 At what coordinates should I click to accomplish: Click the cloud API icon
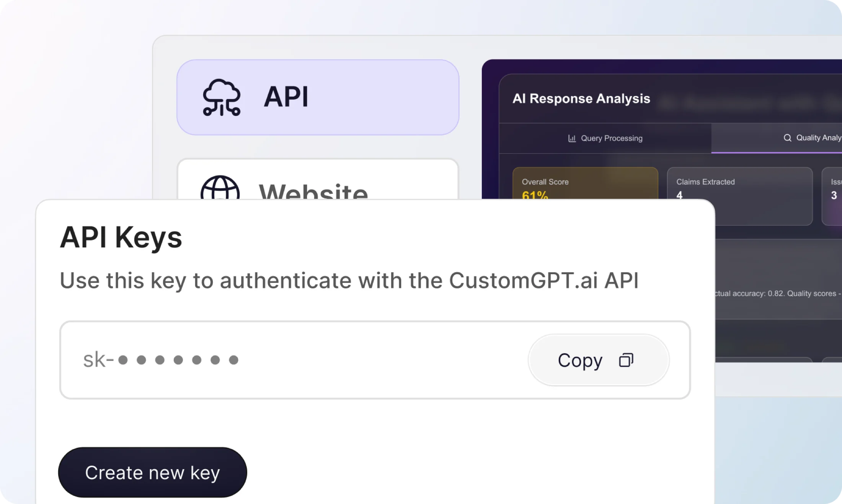(x=221, y=98)
